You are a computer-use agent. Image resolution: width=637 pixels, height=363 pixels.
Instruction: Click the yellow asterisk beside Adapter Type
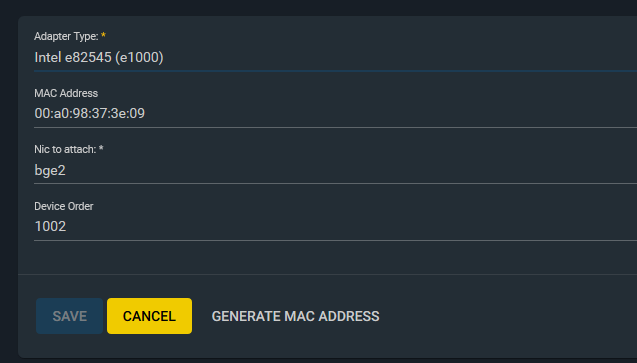(103, 35)
